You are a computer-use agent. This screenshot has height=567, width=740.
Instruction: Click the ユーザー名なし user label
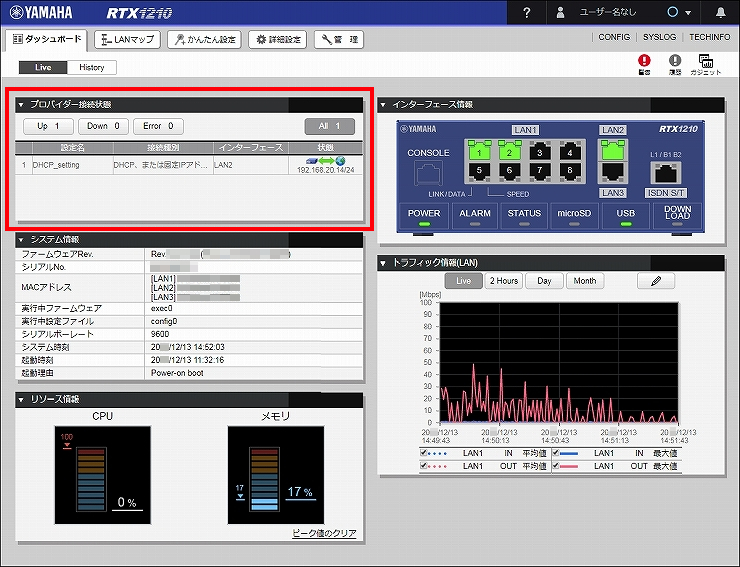[608, 13]
